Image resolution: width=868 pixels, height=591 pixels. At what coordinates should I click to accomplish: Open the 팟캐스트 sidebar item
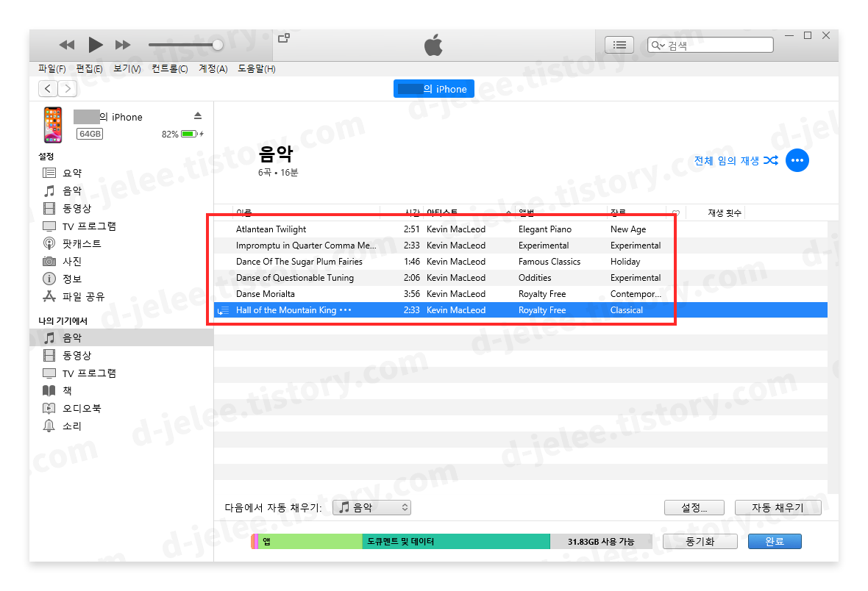(82, 243)
